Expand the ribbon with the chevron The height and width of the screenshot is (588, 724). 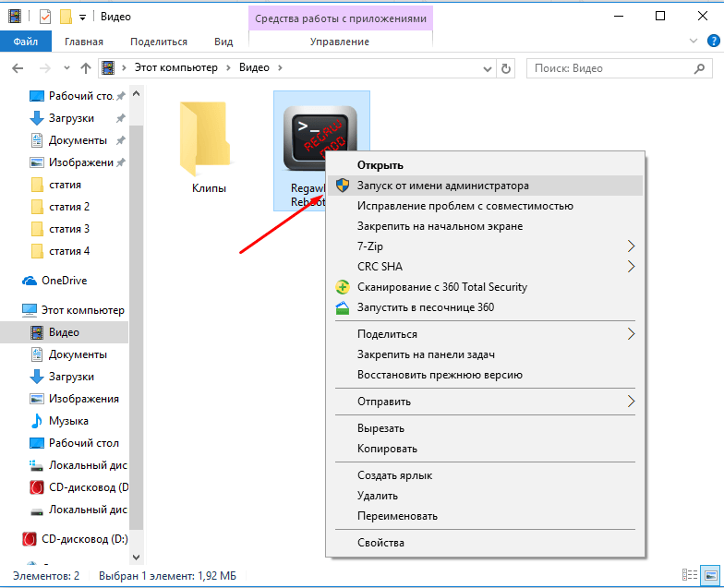pos(693,41)
